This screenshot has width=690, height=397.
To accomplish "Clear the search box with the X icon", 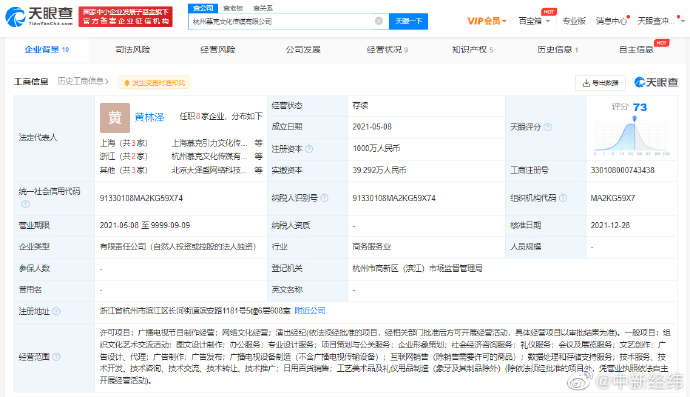I will point(379,21).
